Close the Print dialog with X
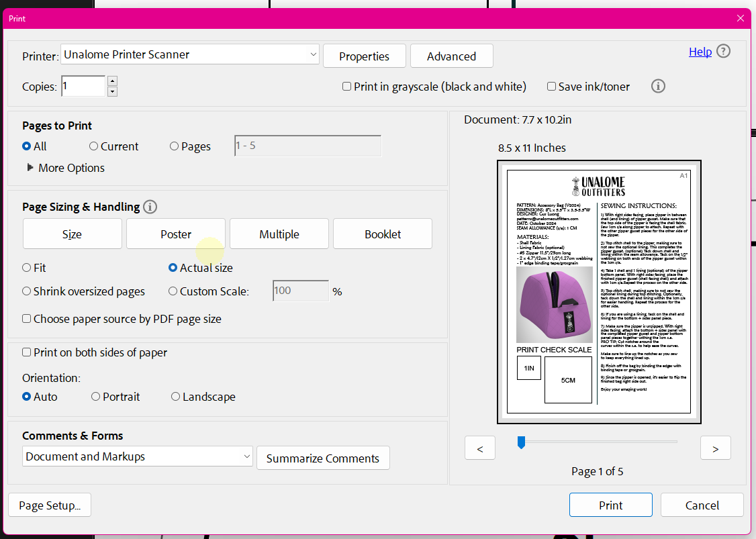This screenshot has width=756, height=539. tap(741, 18)
